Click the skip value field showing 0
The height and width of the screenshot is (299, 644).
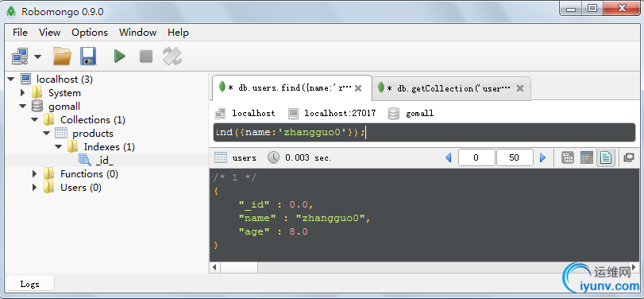coord(476,157)
